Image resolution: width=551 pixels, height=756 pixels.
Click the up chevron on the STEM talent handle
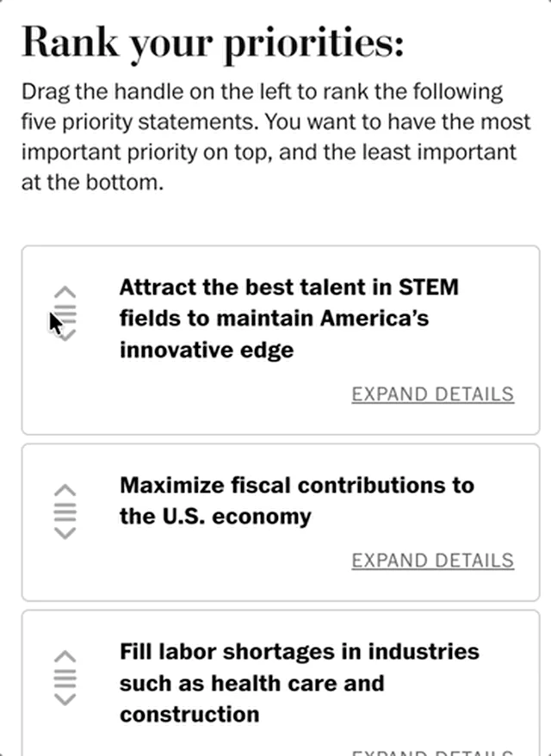click(65, 293)
